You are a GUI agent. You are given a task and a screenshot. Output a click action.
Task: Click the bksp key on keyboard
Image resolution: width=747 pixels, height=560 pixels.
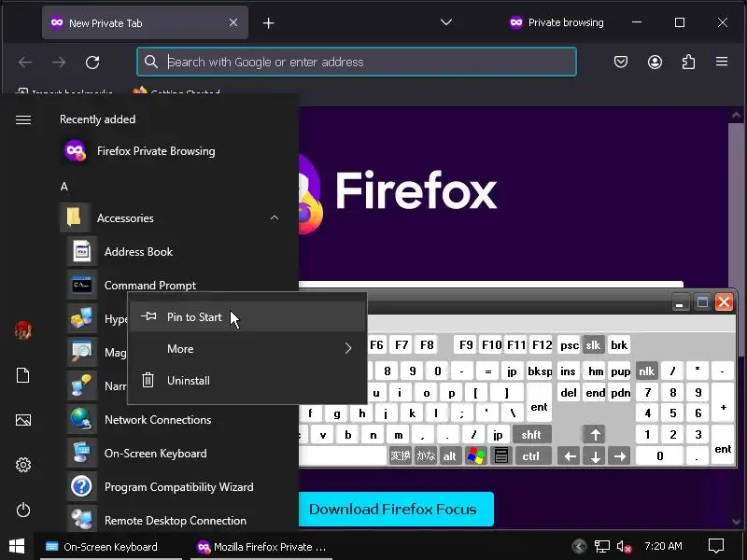coord(540,371)
